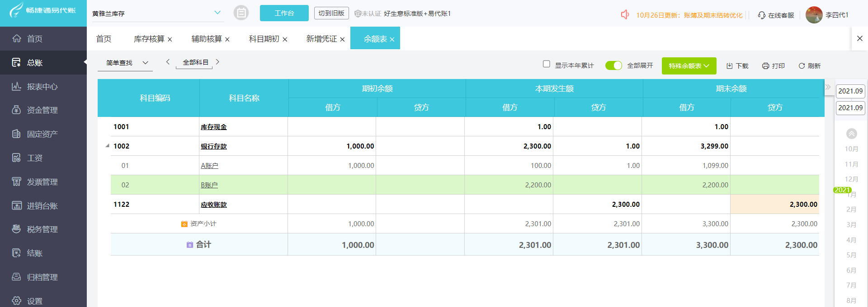The width and height of the screenshot is (868, 307).
Task: Click the 工作台 button
Action: (284, 13)
